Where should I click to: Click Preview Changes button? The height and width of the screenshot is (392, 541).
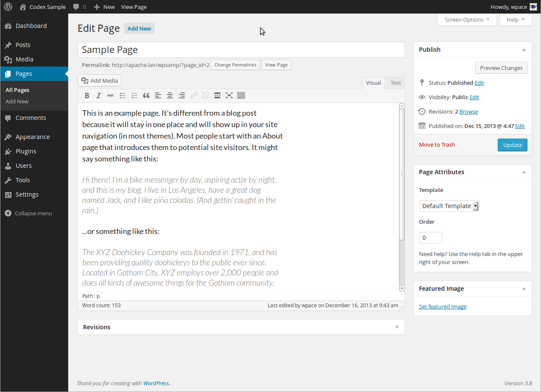click(x=501, y=68)
